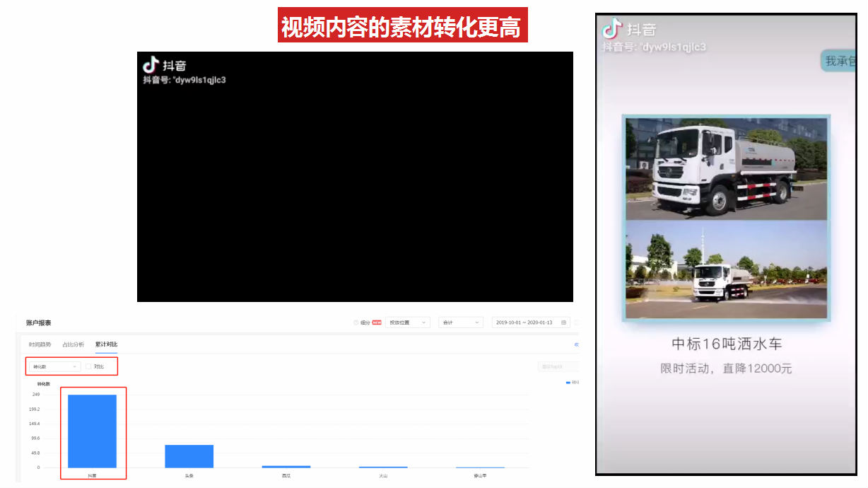Click the 199.2 value on y-axis
The width and height of the screenshot is (868, 488).
(35, 409)
